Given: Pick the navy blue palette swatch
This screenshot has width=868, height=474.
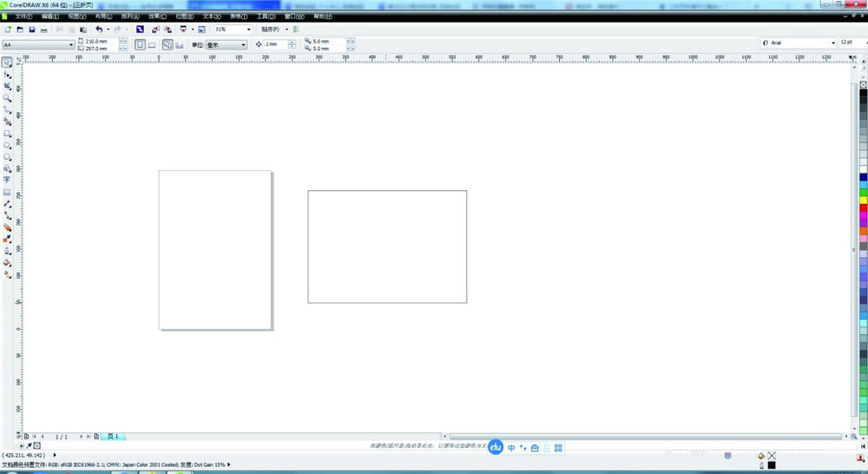Looking at the screenshot, I should (x=863, y=177).
